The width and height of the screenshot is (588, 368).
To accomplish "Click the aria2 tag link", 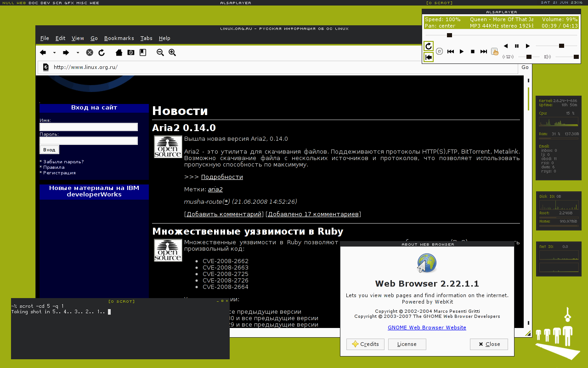I will (x=215, y=189).
